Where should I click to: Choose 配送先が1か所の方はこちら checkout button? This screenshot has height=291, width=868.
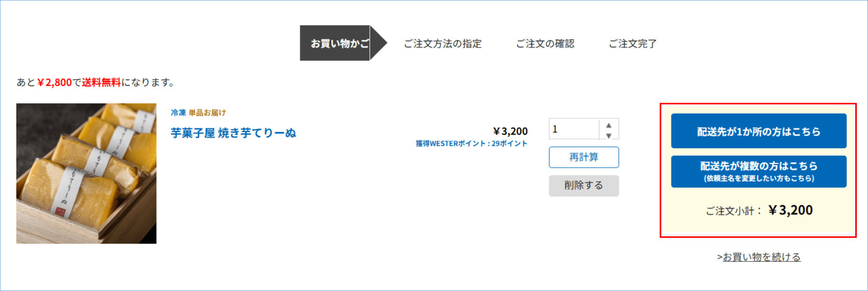758,131
